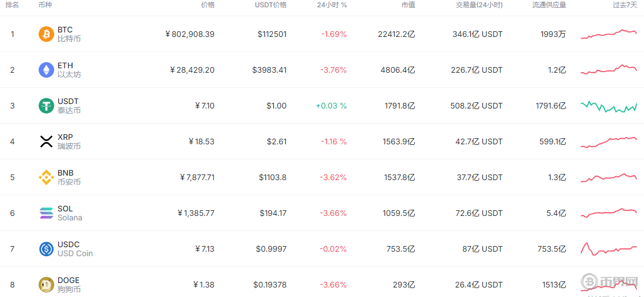Sort by 市值 column header
Viewport: 644px width, 297px height.
click(408, 5)
